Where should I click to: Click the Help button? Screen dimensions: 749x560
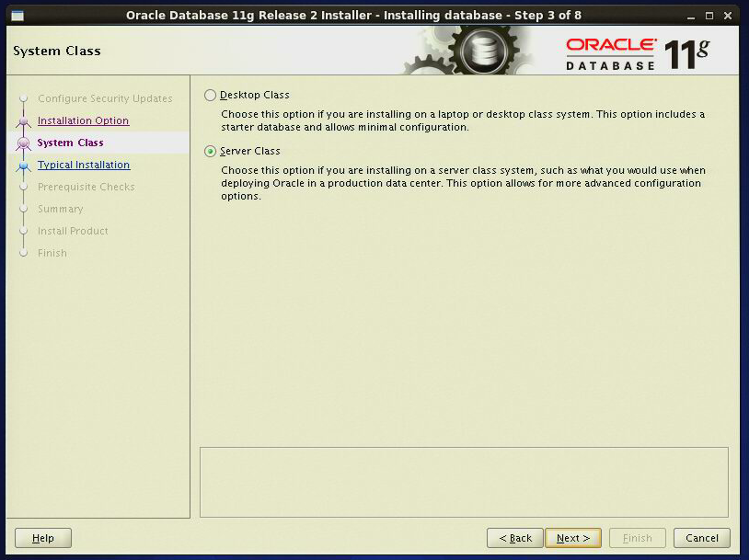[x=42, y=538]
